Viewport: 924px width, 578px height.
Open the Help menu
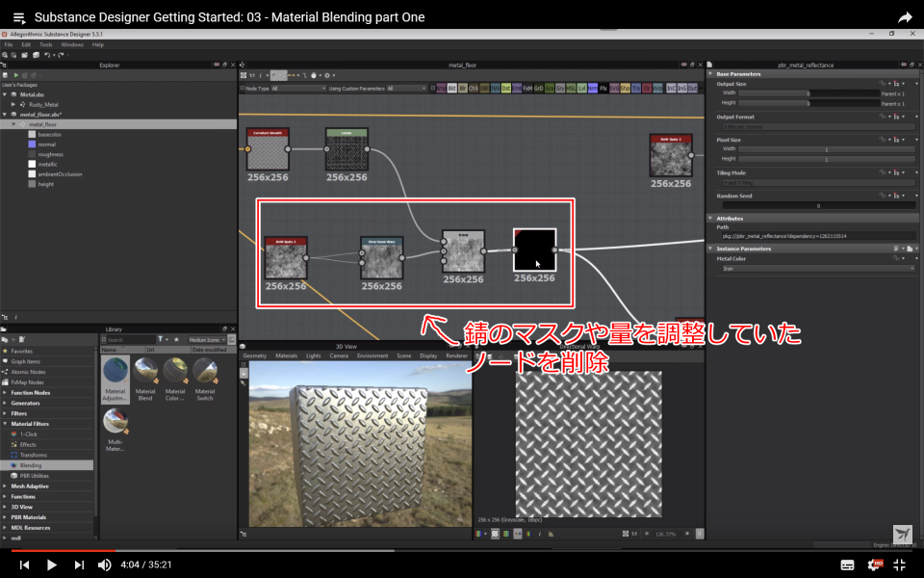[x=98, y=45]
